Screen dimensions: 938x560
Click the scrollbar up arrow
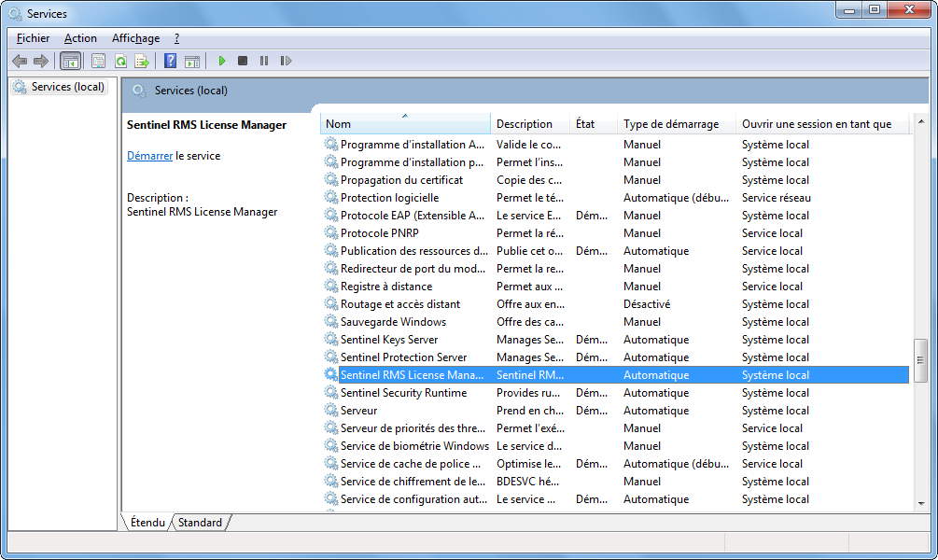coord(921,121)
